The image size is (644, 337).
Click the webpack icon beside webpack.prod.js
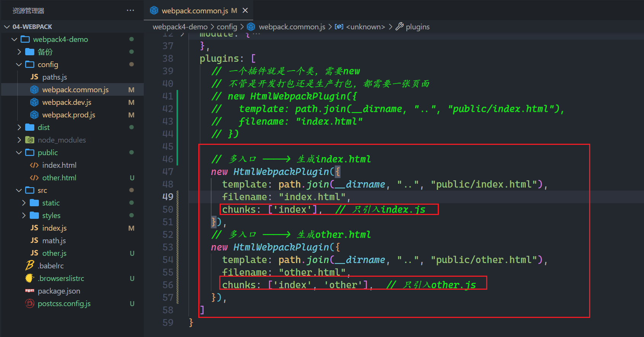[34, 115]
